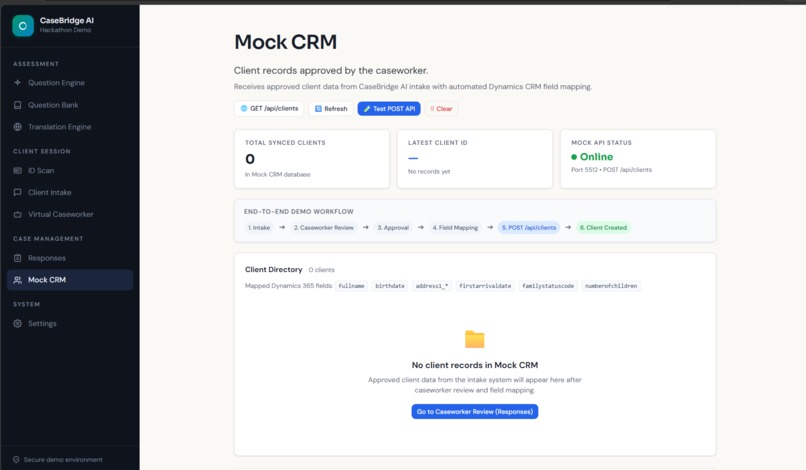Click the 'In Mock CRM database' caption
The width and height of the screenshot is (806, 470).
click(278, 175)
